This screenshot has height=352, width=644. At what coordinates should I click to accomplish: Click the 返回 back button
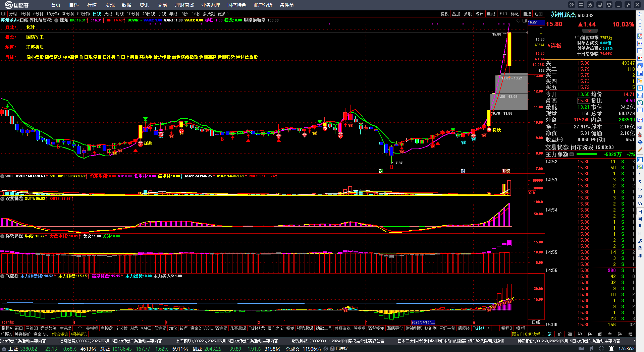(539, 14)
